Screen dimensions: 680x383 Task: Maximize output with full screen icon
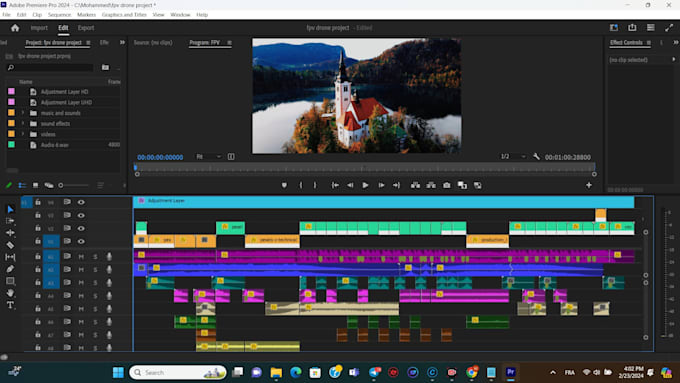[x=669, y=28]
